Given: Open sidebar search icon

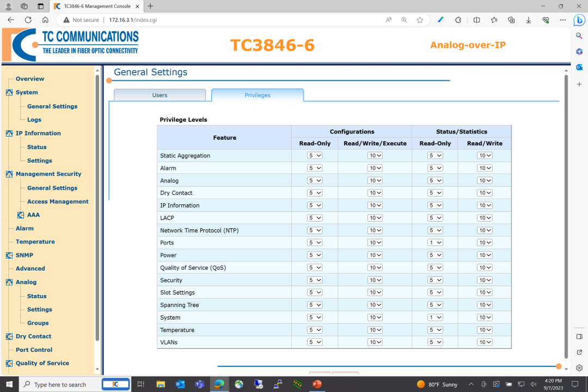Looking at the screenshot, I should (x=579, y=35).
